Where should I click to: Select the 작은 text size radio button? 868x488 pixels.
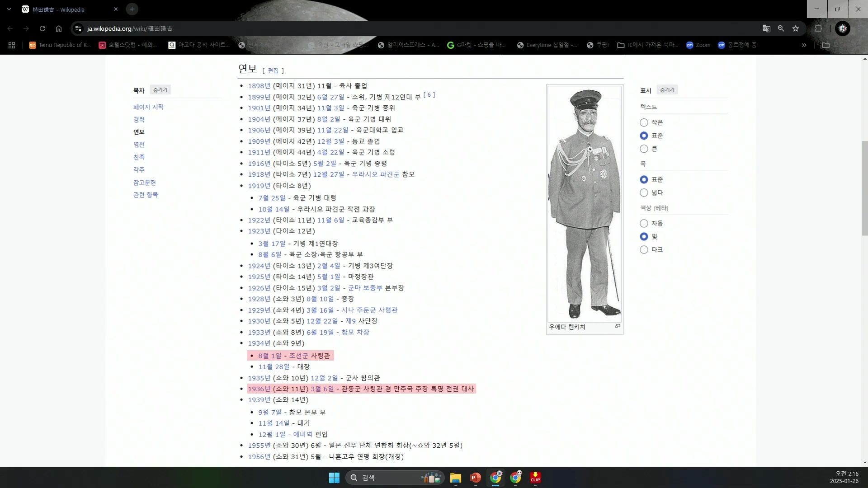tap(644, 122)
